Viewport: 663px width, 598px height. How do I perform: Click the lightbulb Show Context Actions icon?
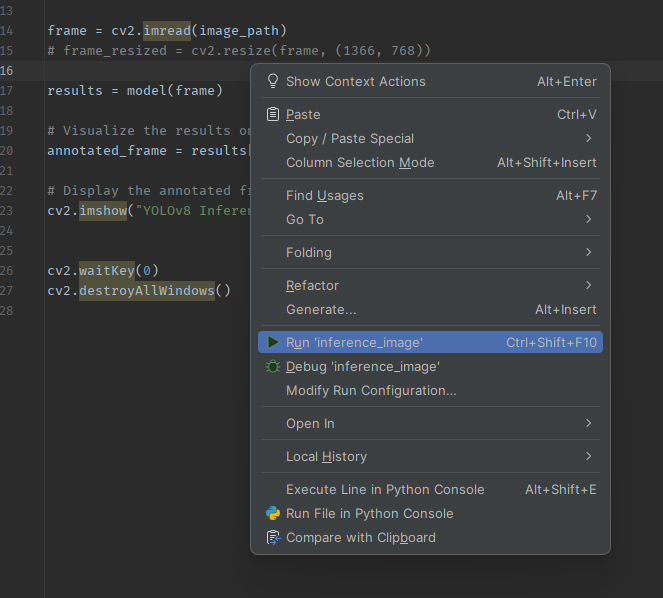[x=273, y=81]
